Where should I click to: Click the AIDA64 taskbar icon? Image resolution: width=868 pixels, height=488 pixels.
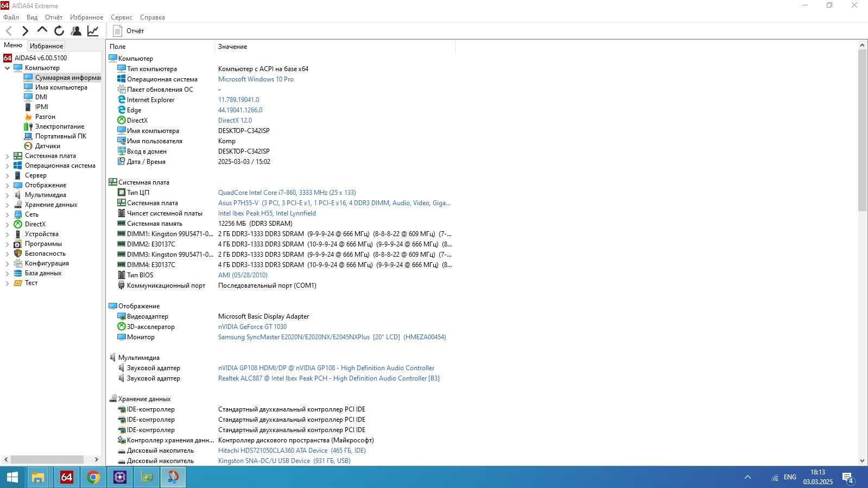tap(66, 477)
